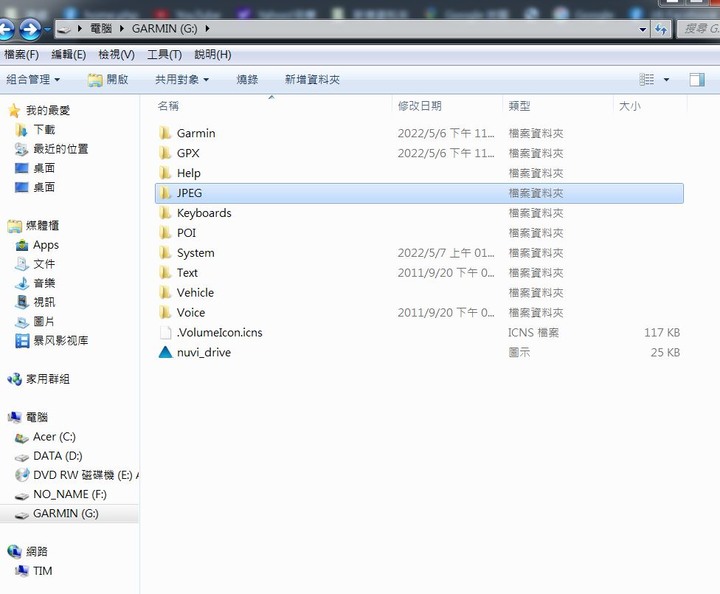
Task: Select the 電腦 breadcrumb in the address bar
Action: 101,29
